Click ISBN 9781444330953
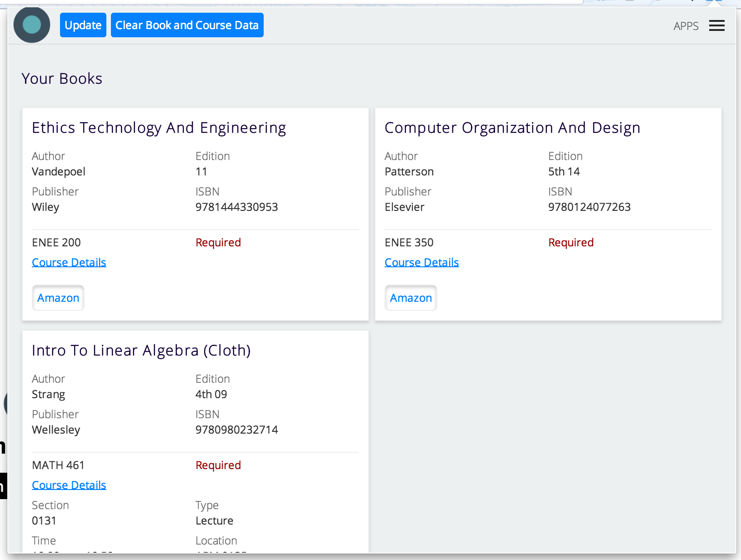The image size is (741, 560). point(236,207)
